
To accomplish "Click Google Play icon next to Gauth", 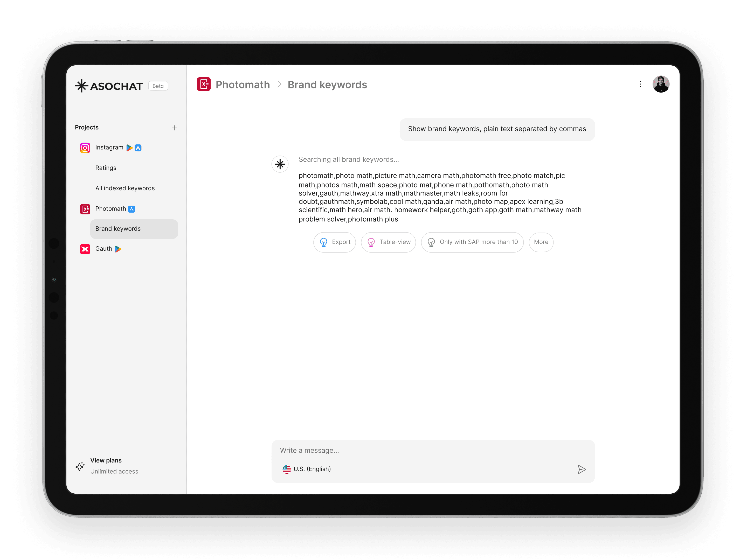I will coord(118,249).
